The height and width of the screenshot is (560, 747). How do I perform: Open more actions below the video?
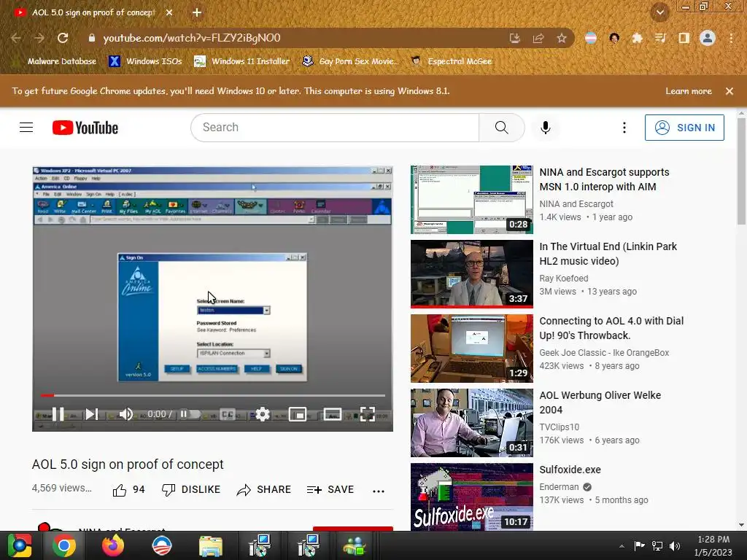[x=379, y=491]
